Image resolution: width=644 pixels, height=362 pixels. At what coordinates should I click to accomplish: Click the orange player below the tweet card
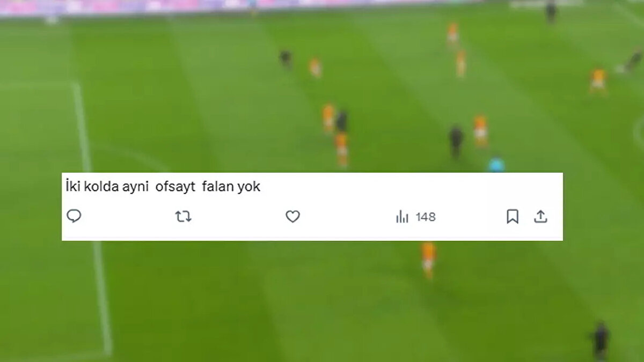(x=428, y=260)
